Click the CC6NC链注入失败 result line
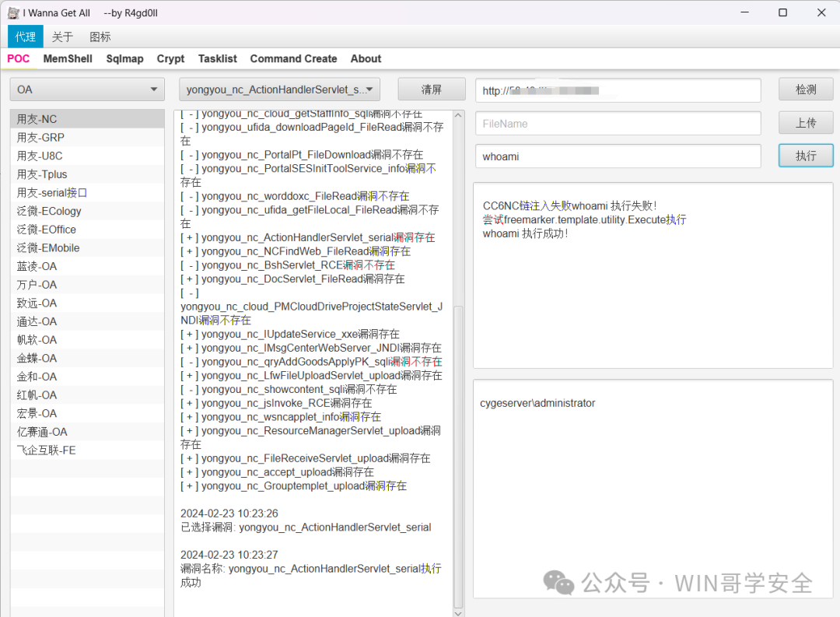Viewport: 840px width, 617px height. [x=569, y=206]
